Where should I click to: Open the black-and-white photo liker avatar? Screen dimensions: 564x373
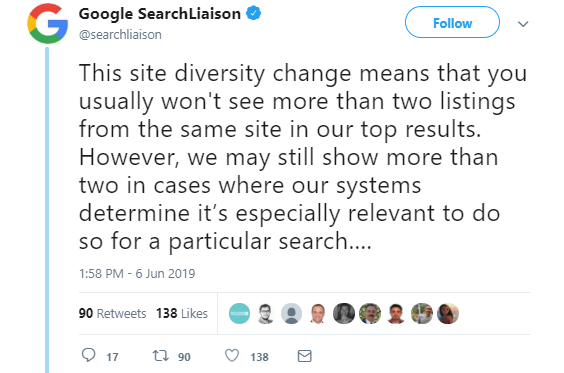tap(344, 313)
